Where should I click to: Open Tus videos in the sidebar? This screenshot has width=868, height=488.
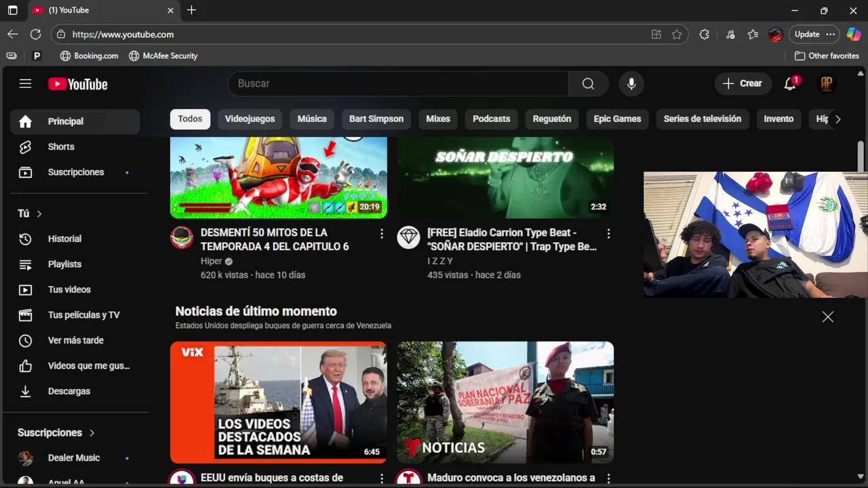click(75, 289)
